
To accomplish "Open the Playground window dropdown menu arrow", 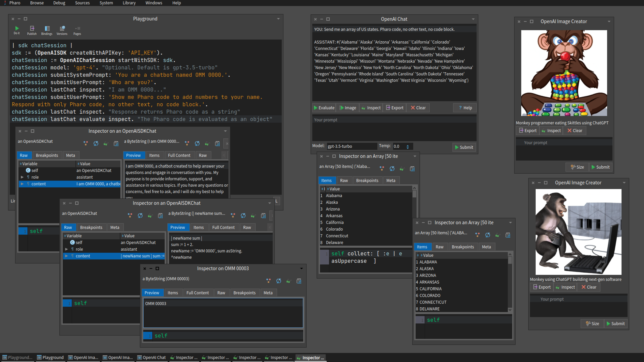I will [x=278, y=19].
